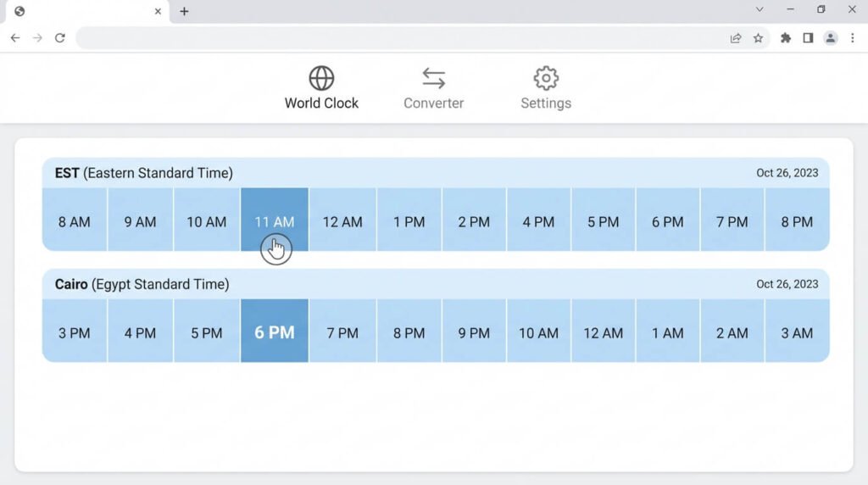Open the browser extensions puzzle icon
The width and height of the screenshot is (868, 485).
pyautogui.click(x=786, y=38)
